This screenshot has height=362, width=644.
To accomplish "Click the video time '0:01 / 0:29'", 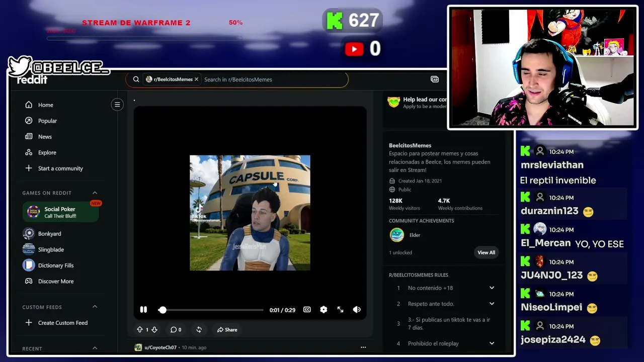I will coord(282,310).
